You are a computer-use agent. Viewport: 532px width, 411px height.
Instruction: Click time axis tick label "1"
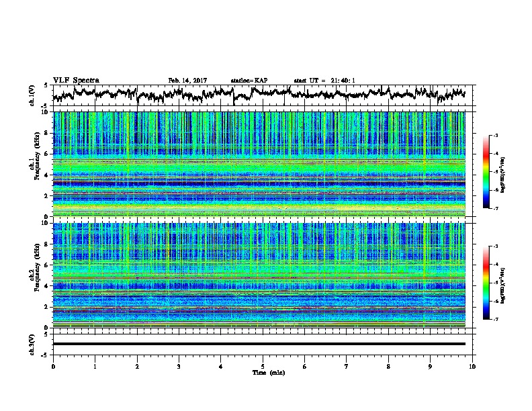95,367
